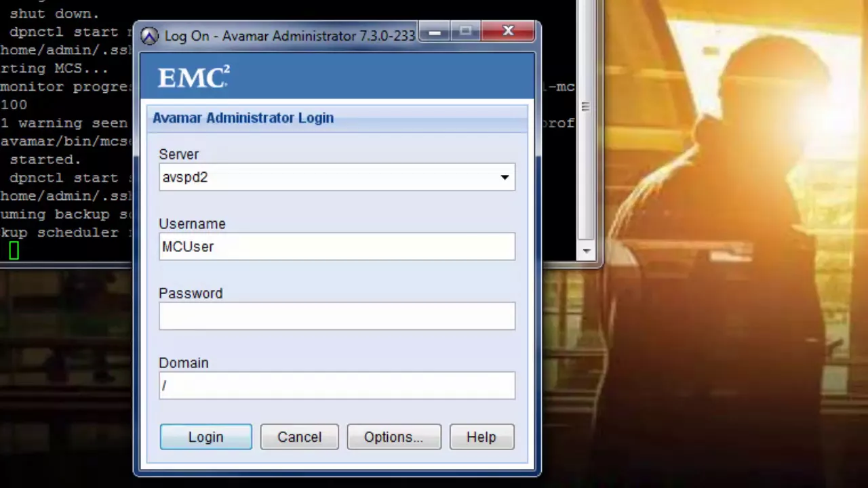This screenshot has height=488, width=868.
Task: Click terminal window scrollbar down arrow
Action: (x=586, y=251)
